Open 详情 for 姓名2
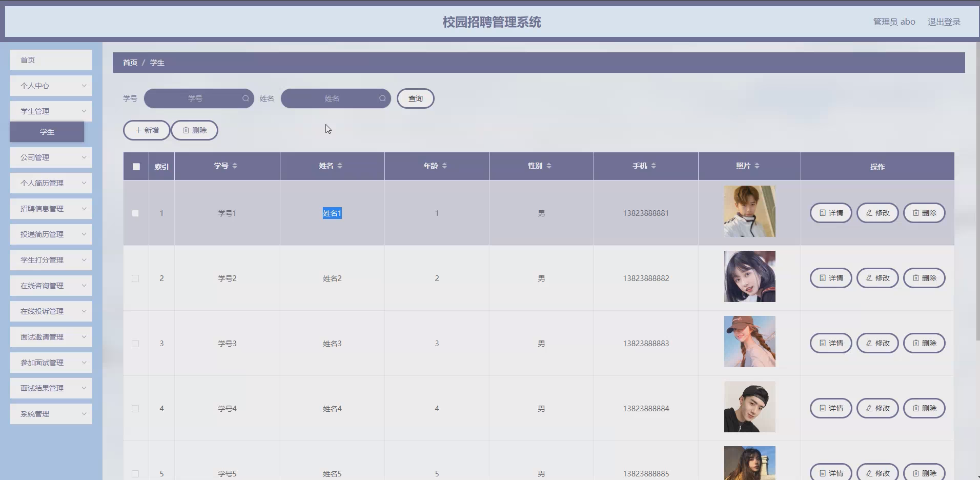 (831, 278)
